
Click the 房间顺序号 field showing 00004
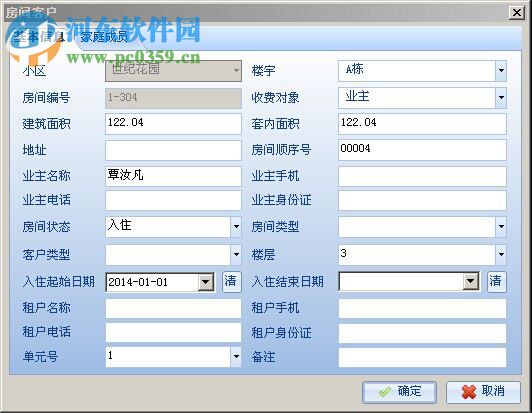point(422,150)
